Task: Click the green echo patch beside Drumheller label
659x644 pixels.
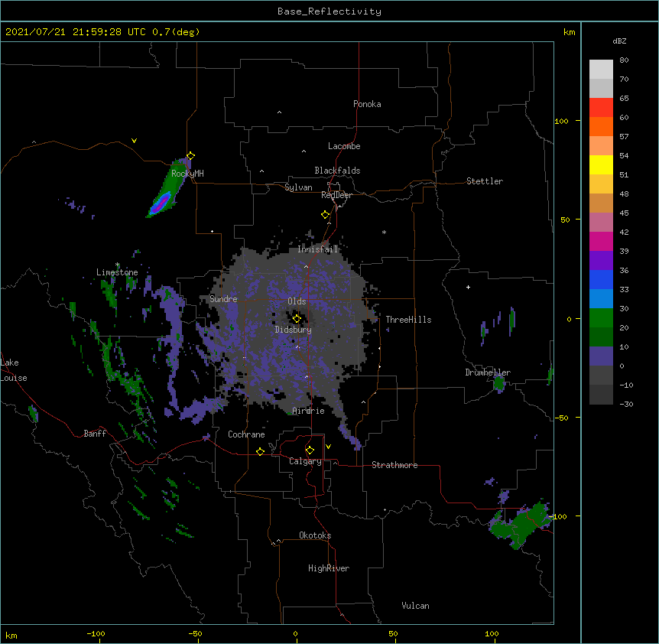Action: coord(499,383)
